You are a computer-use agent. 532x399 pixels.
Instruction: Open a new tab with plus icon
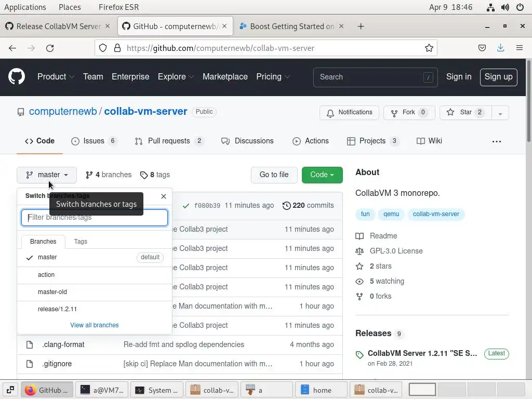point(361,26)
